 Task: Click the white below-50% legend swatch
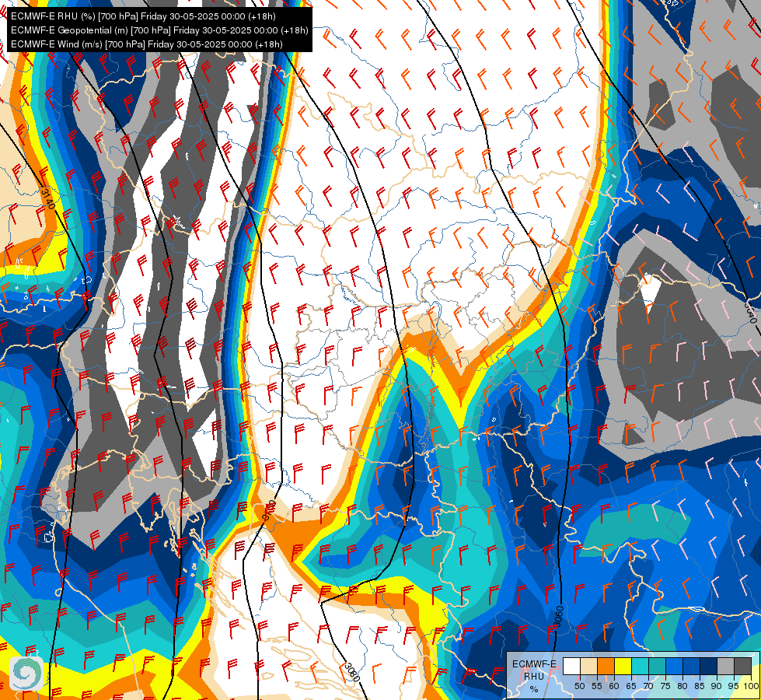click(571, 666)
